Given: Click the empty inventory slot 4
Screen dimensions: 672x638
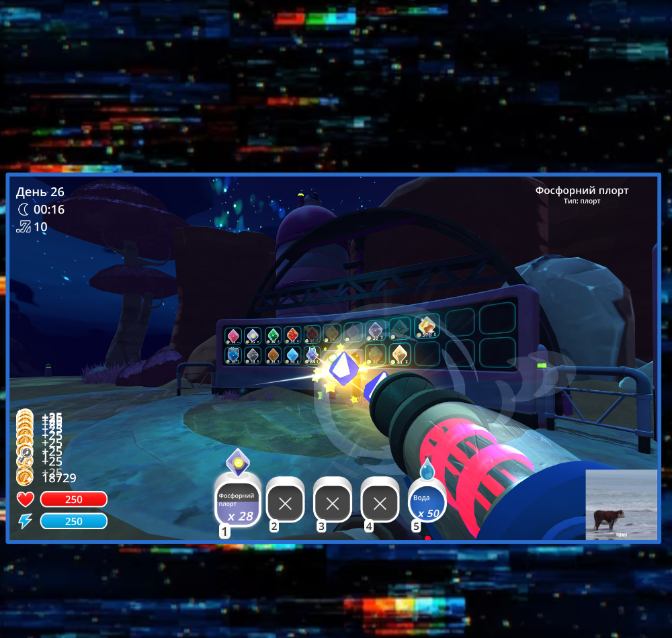Looking at the screenshot, I should coord(380,503).
